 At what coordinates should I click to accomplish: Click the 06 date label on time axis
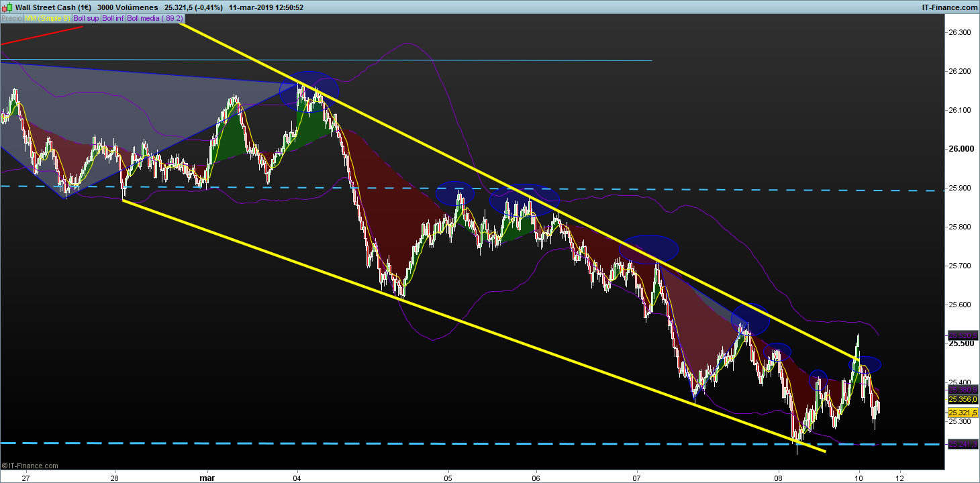[x=536, y=478]
